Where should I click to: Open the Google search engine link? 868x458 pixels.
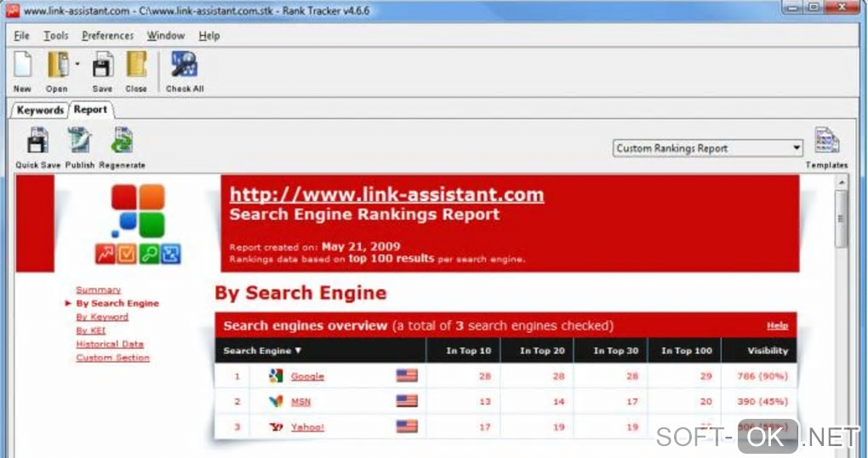click(x=307, y=376)
